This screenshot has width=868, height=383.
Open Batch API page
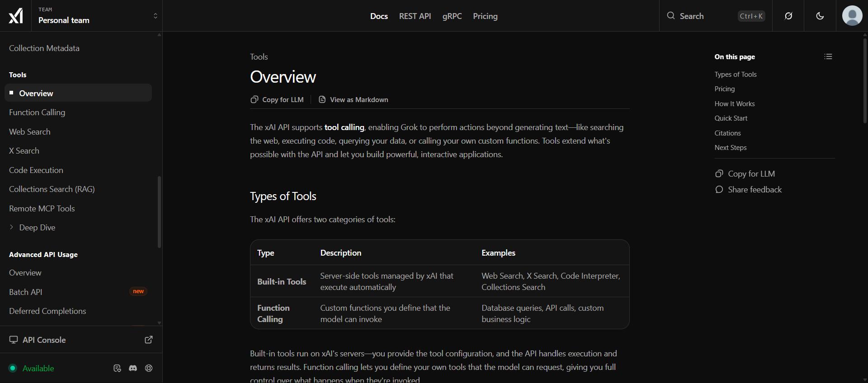click(x=26, y=292)
